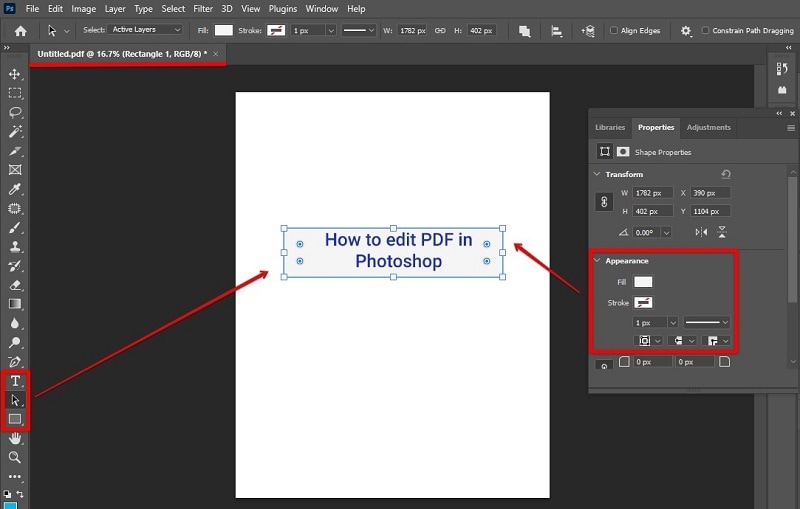Select the Horizontal Type tool
The width and height of the screenshot is (800, 509).
coord(15,381)
